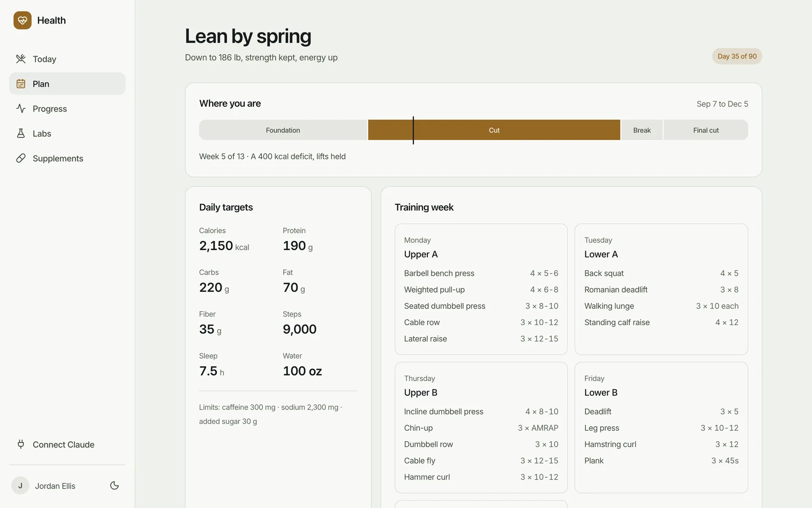812x508 pixels.
Task: Open Thursday Upper B workout card
Action: (x=481, y=427)
